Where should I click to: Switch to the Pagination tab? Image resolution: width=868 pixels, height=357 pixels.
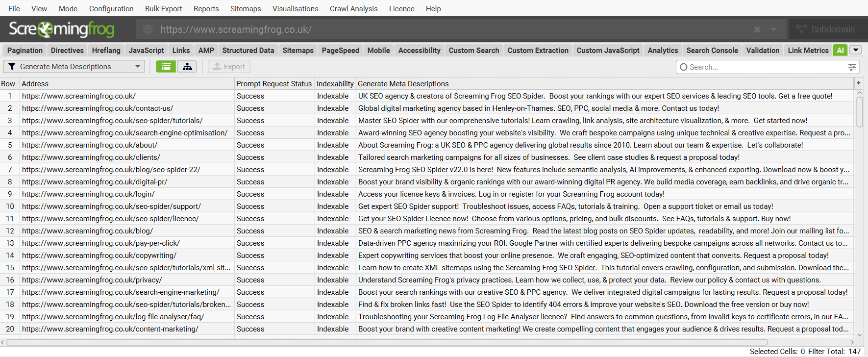25,50
